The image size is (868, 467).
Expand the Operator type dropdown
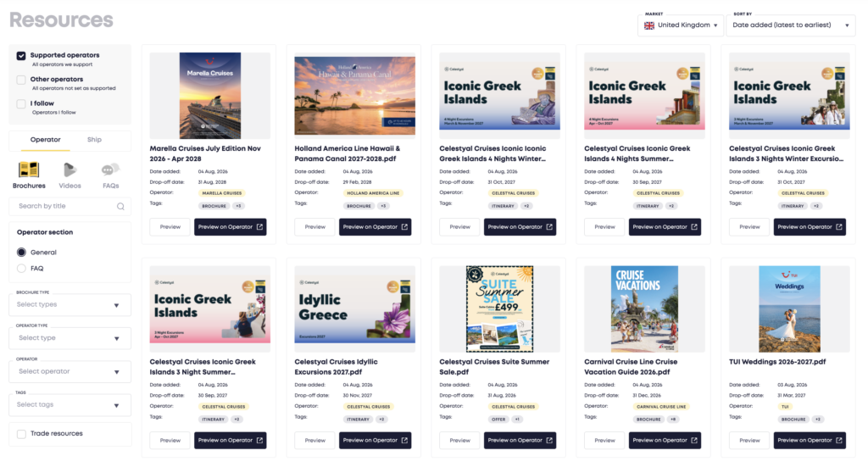(x=70, y=338)
